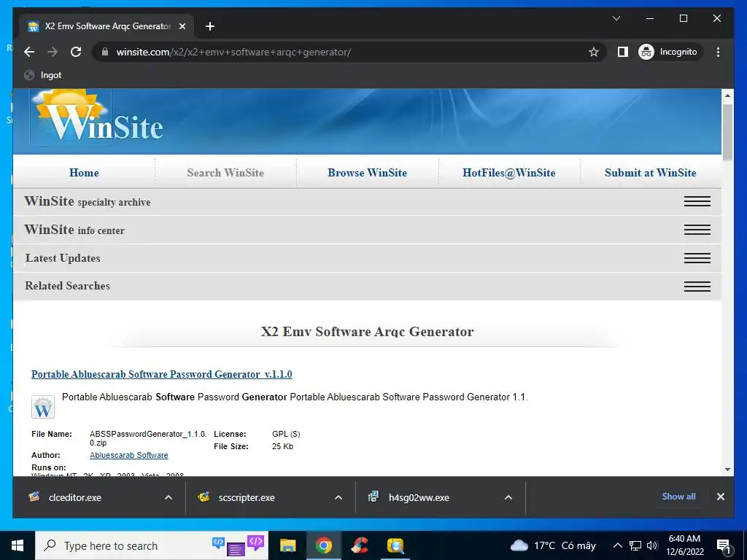Click the network icon in the tray

(x=635, y=545)
